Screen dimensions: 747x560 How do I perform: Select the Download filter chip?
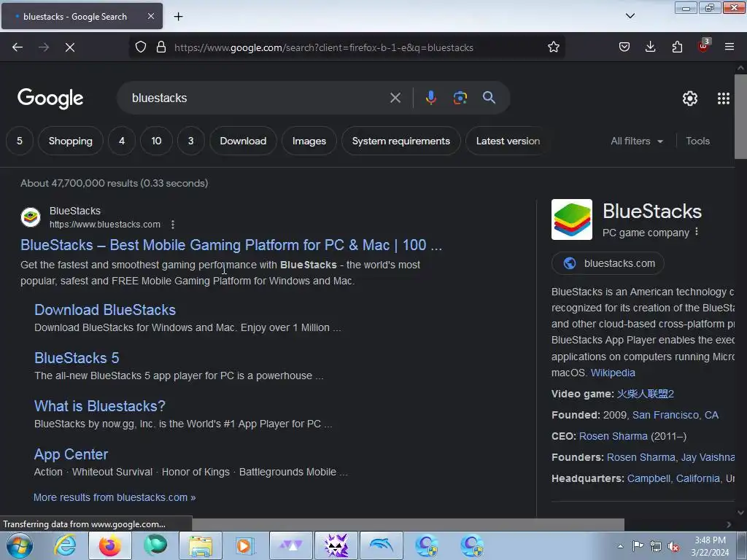tap(243, 141)
